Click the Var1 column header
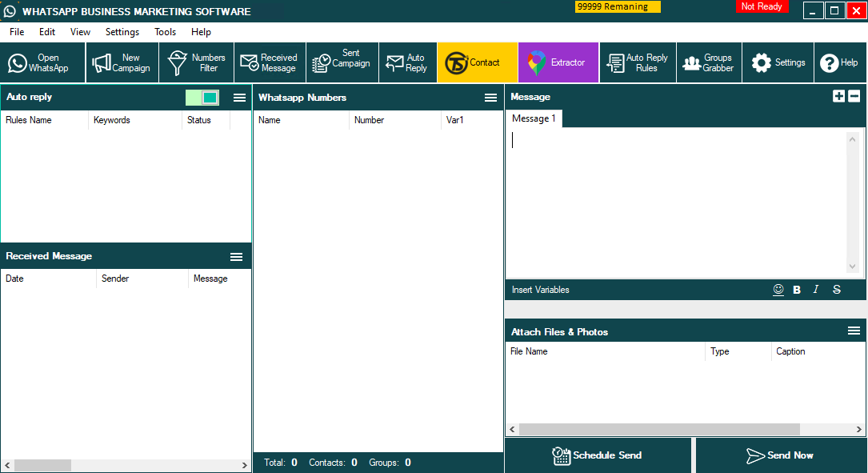Image resolution: width=868 pixels, height=473 pixels. 472,120
